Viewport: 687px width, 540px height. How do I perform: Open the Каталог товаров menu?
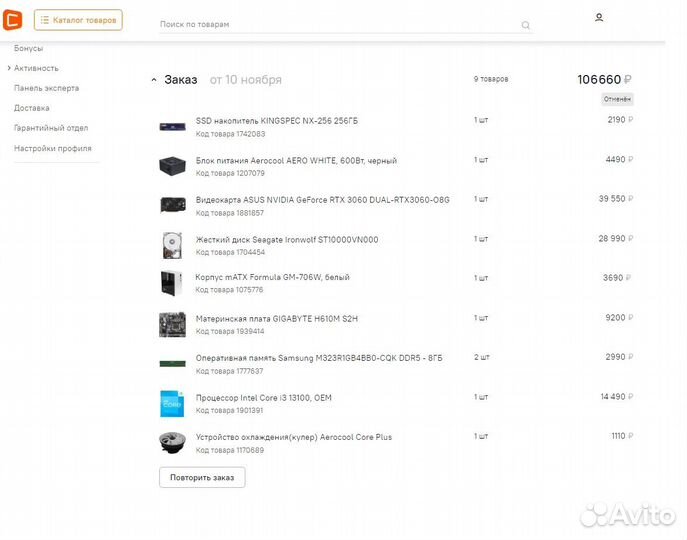78,20
